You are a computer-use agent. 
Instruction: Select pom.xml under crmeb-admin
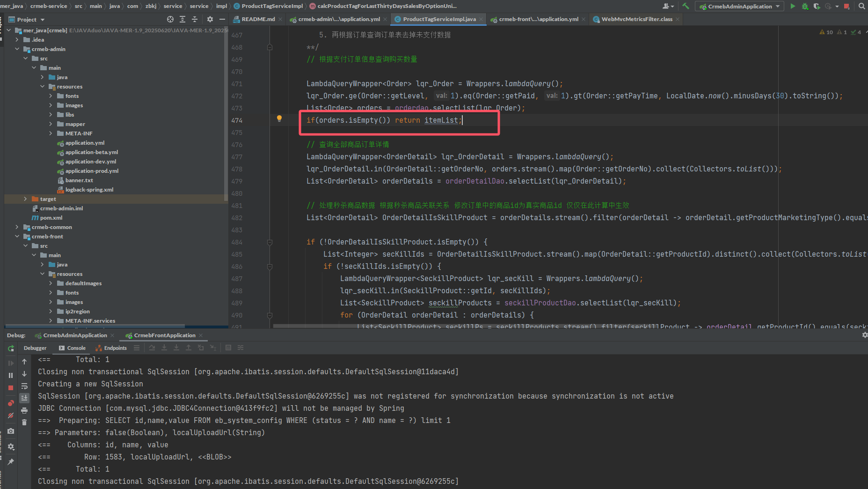click(51, 218)
